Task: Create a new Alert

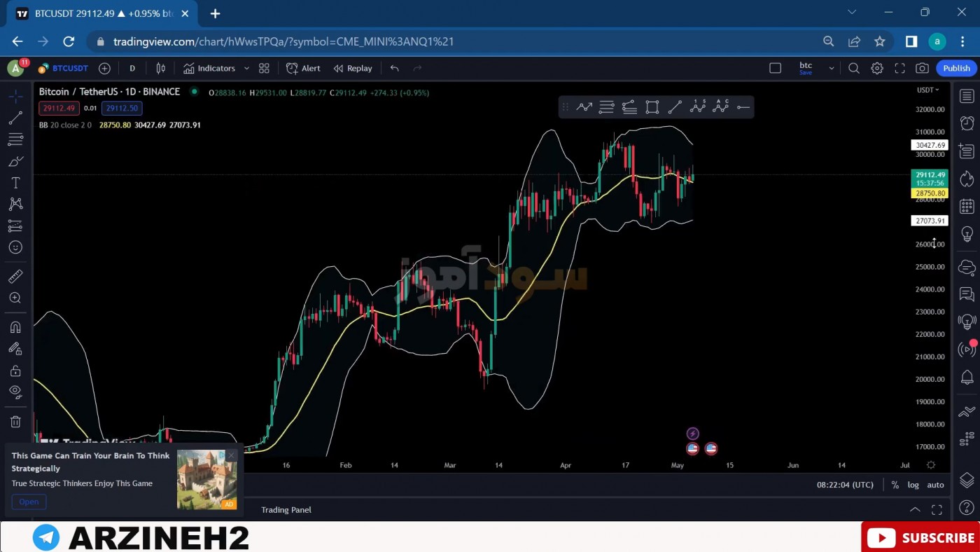Action: (303, 68)
